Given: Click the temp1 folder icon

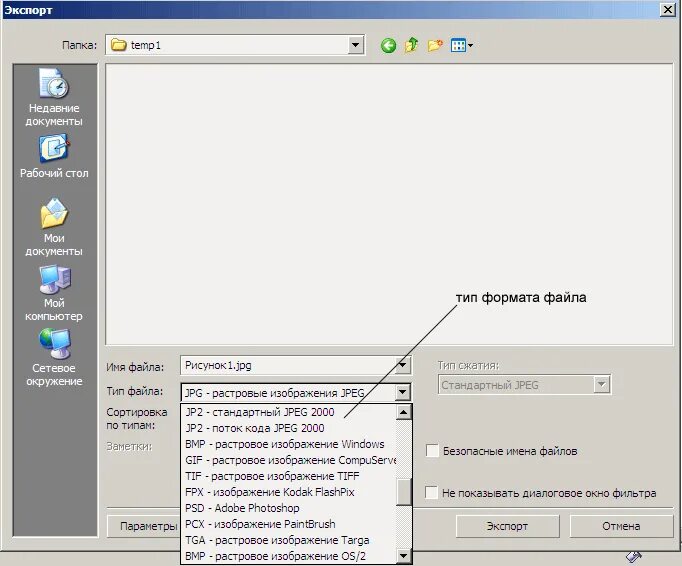Looking at the screenshot, I should point(118,45).
